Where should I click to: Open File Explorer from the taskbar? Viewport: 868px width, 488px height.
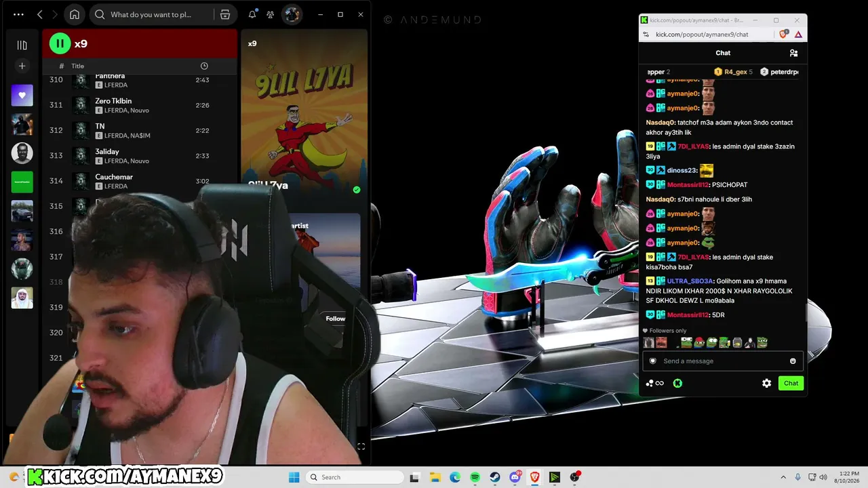point(435,477)
